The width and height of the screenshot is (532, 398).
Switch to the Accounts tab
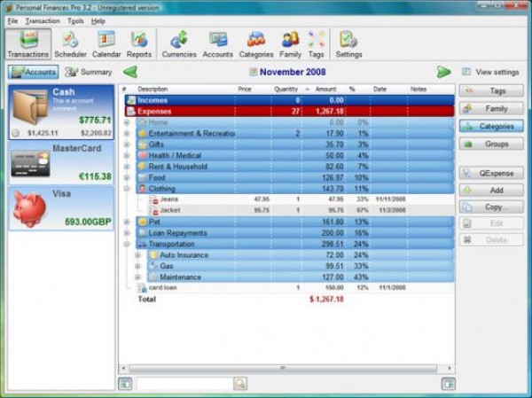(34, 72)
